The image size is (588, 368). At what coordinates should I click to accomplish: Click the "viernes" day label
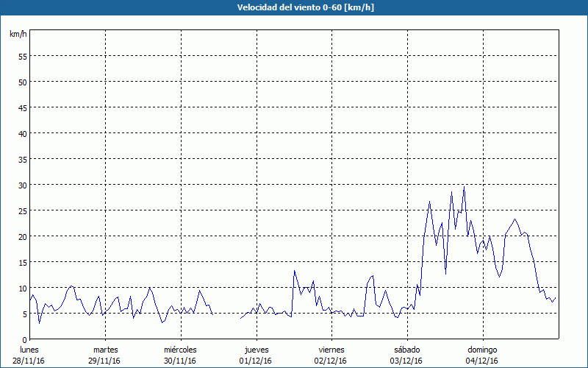click(331, 350)
